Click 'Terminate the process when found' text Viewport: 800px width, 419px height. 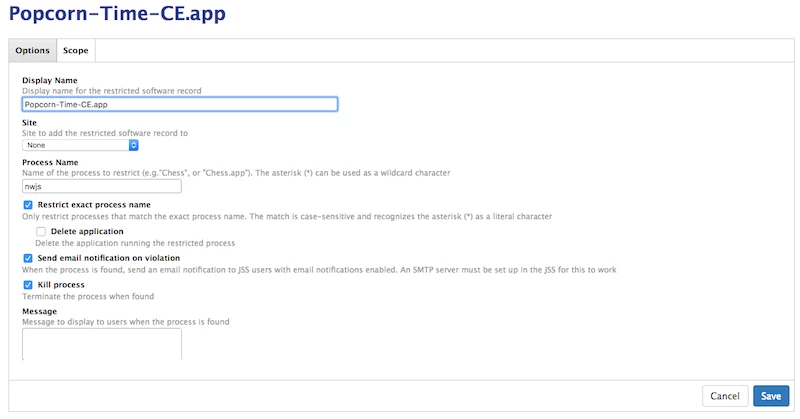[88, 297]
